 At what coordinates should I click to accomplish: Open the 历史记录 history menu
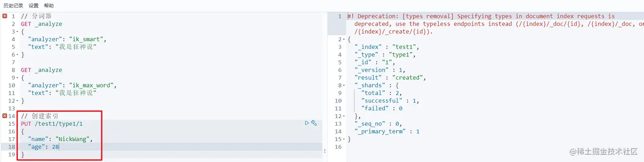(x=13, y=6)
